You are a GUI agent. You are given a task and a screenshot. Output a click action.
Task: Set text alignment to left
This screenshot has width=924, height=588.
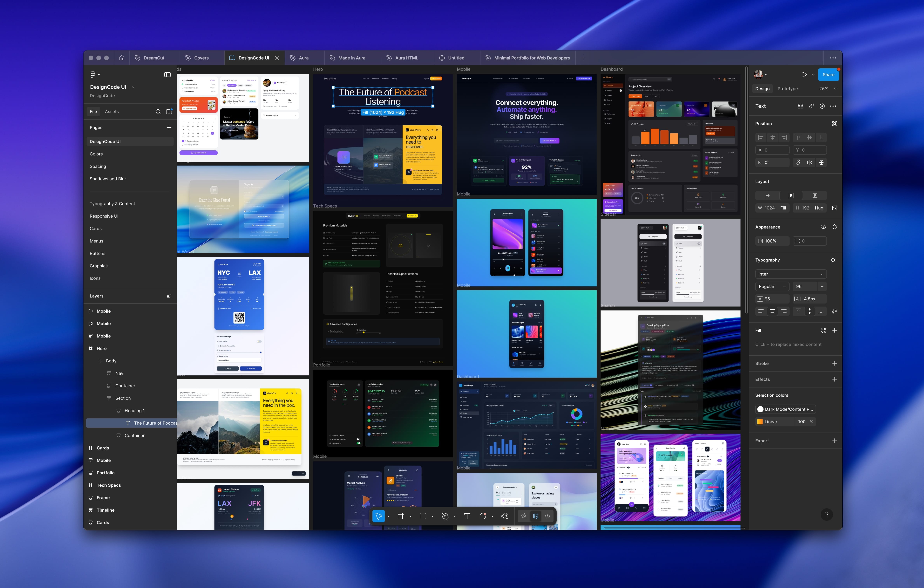[761, 311]
